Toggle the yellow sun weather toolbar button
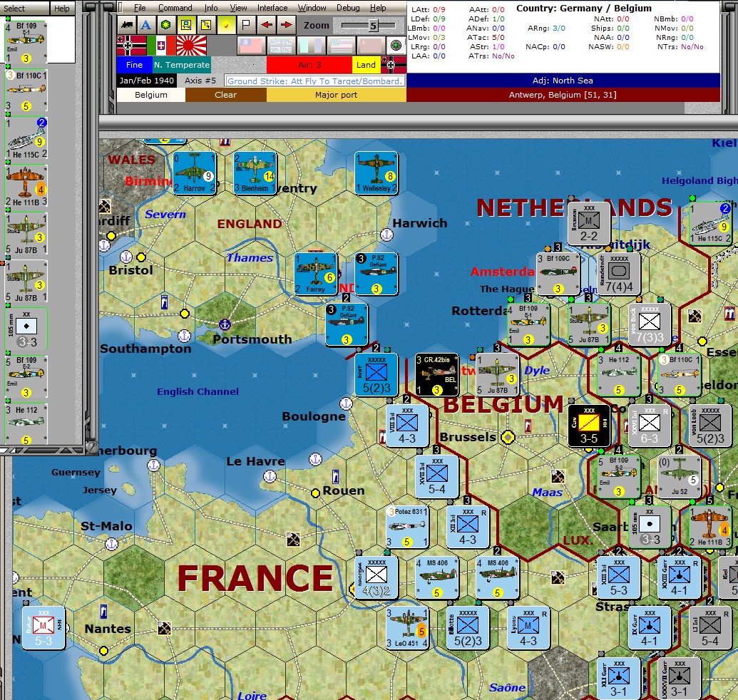738x700 pixels. [226, 24]
